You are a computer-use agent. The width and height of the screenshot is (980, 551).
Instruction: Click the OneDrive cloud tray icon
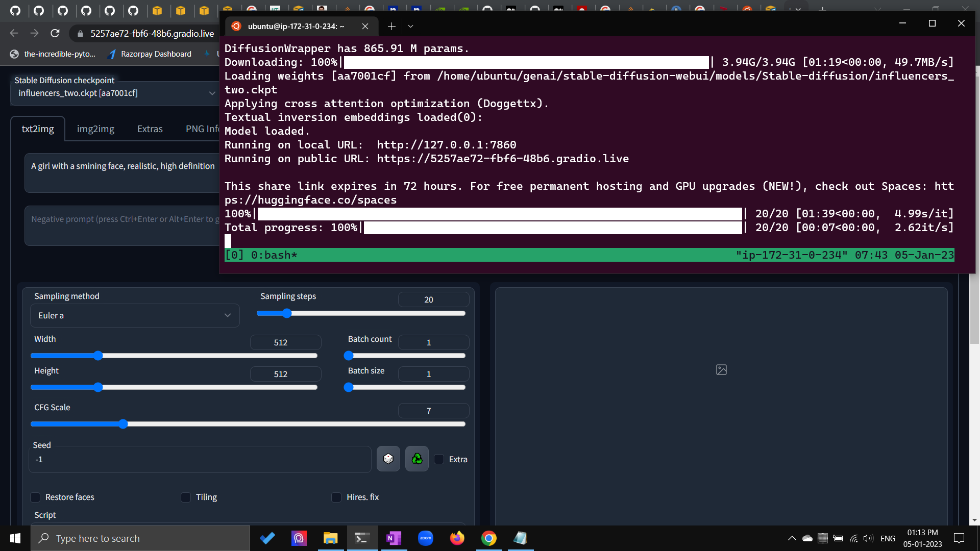click(807, 538)
